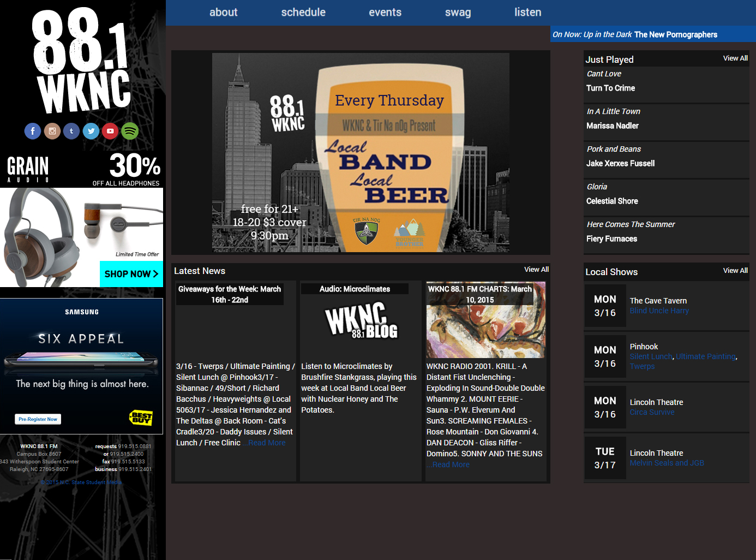Click The Cave Tavern venue name

point(658,301)
